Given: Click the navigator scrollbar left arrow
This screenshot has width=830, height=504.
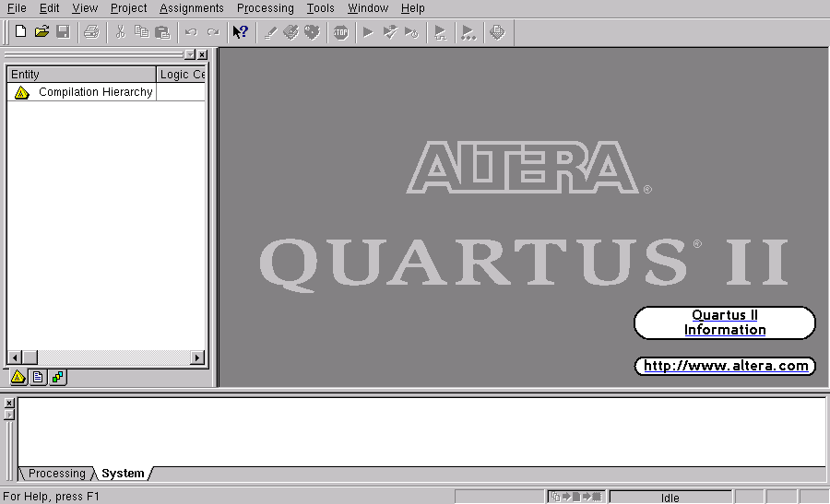Looking at the screenshot, I should tap(14, 357).
